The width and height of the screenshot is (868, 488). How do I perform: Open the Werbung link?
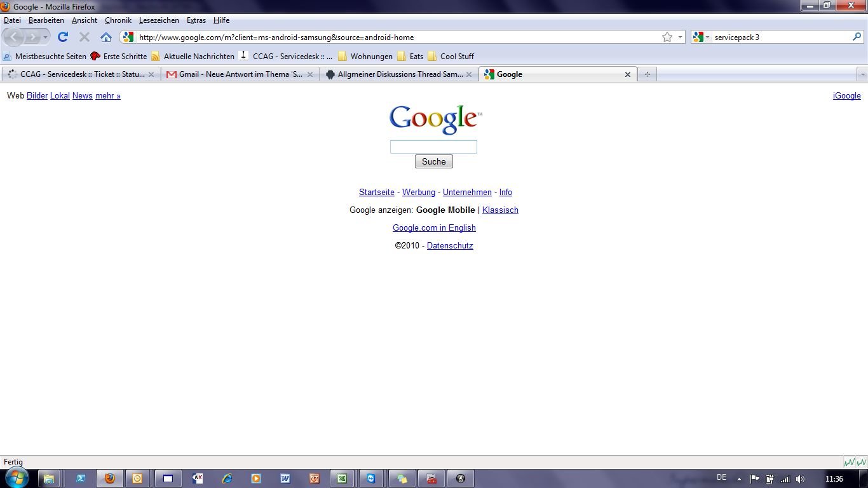click(419, 193)
